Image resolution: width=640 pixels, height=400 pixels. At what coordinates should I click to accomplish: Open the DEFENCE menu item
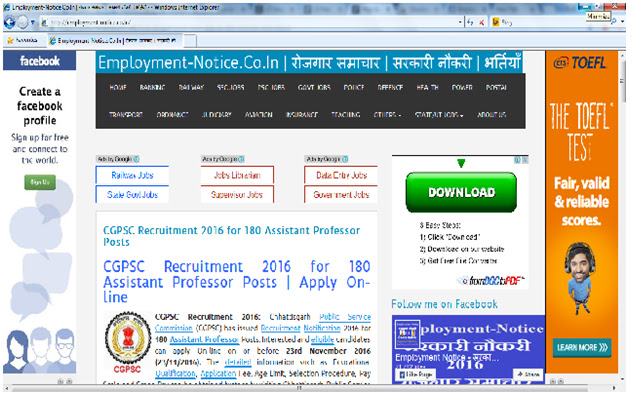[390, 88]
